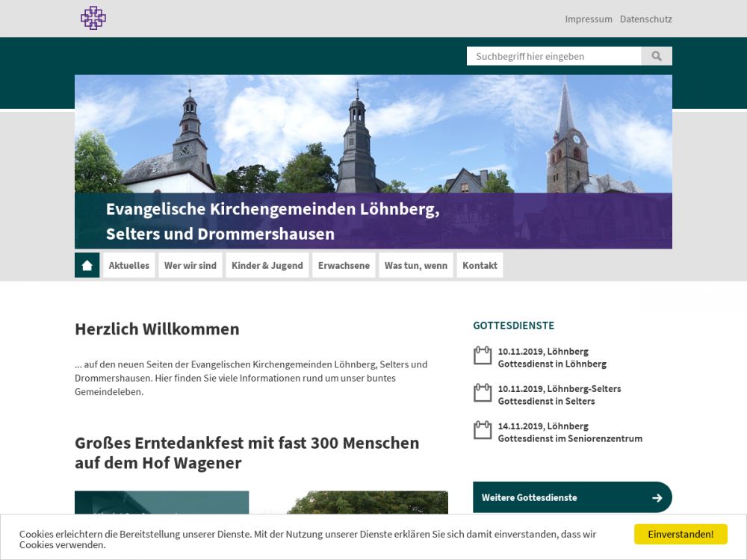Open the Datenschutz link

645,19
